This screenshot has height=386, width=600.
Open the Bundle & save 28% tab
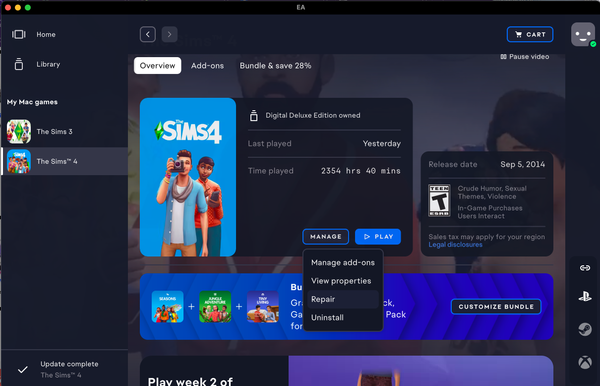point(276,66)
